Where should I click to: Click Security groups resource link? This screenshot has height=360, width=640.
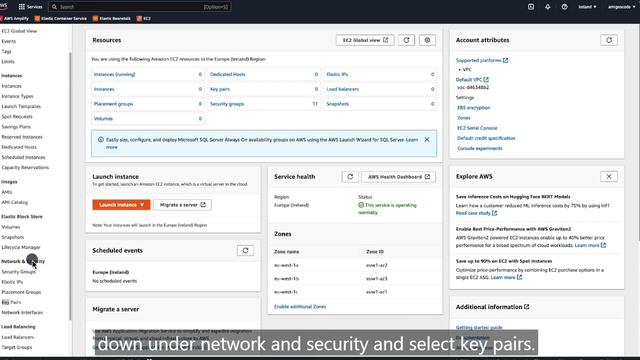click(227, 104)
